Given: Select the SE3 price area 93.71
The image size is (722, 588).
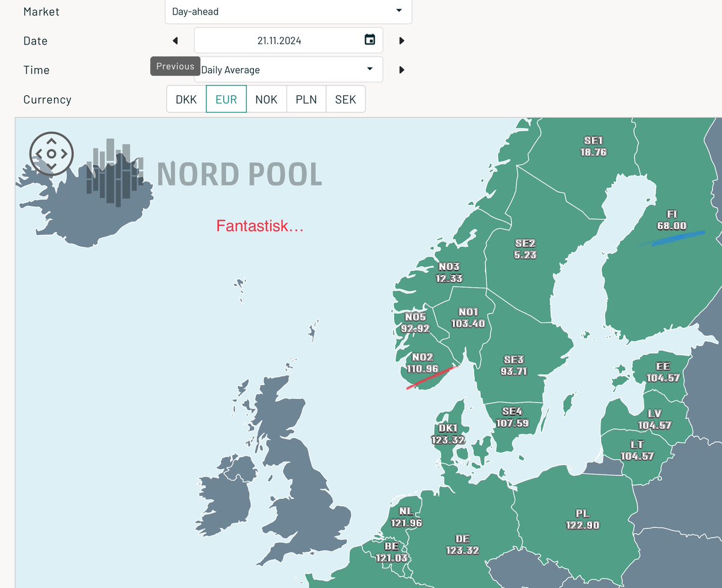Looking at the screenshot, I should pos(514,365).
